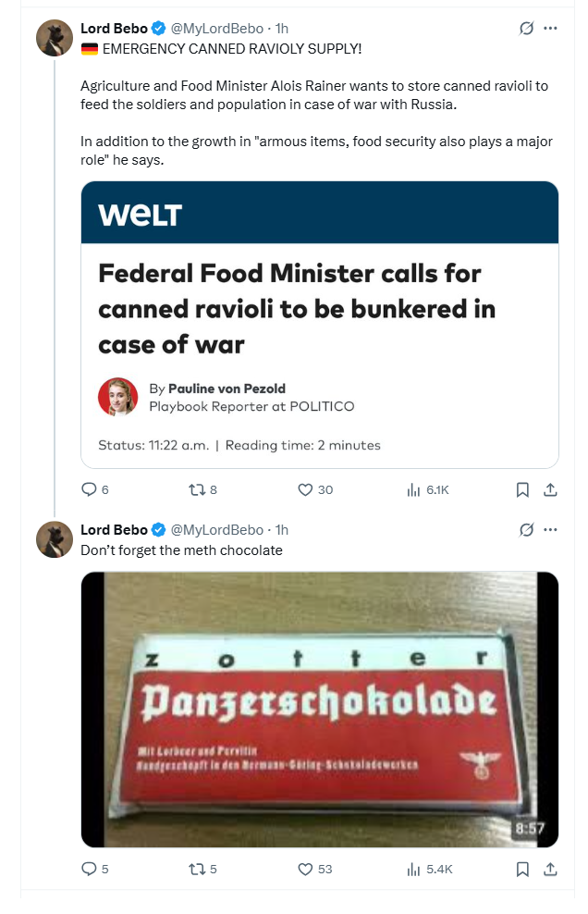Like the meth chocolate tweet
This screenshot has height=914, width=588.
(306, 869)
